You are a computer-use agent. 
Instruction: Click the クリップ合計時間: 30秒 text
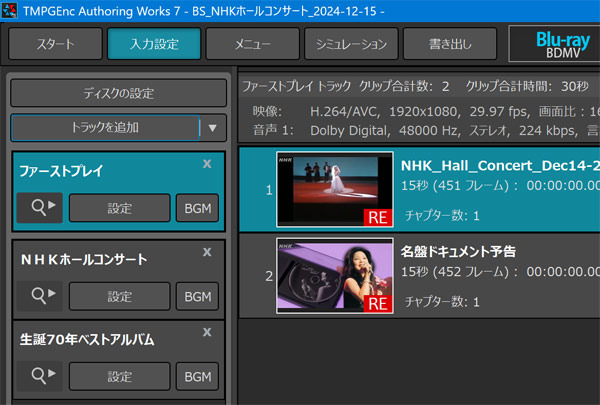point(527,86)
